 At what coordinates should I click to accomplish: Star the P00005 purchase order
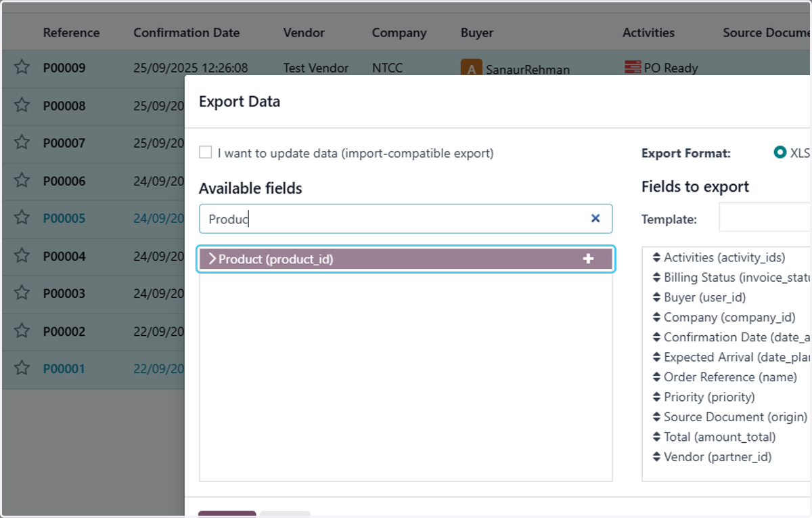[x=22, y=217]
